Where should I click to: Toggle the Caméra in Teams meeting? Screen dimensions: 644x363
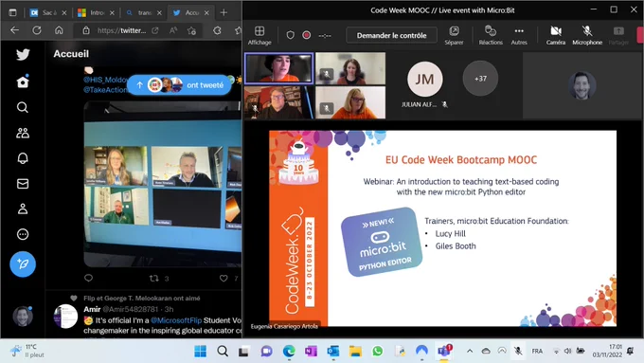tap(556, 35)
